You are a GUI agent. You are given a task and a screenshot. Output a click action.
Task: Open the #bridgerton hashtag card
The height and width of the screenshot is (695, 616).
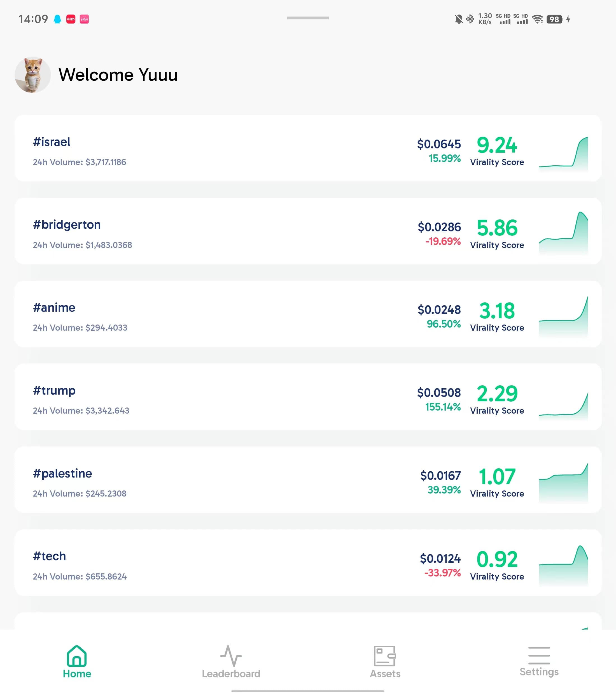(308, 231)
